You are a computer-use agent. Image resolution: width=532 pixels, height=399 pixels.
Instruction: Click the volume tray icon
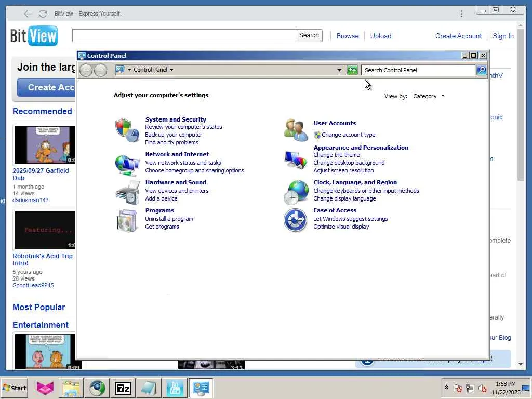(483, 388)
